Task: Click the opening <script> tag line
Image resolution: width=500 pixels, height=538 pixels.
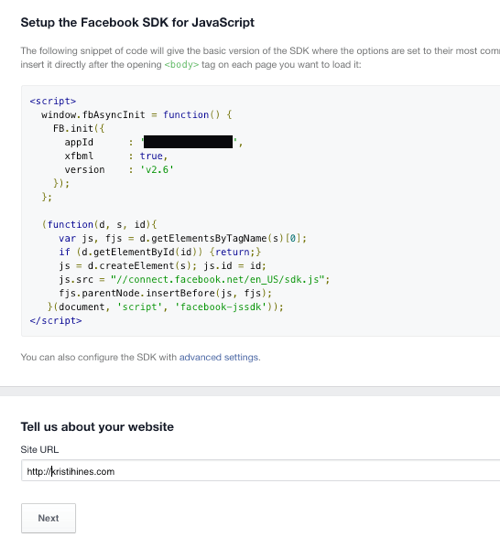Action: tap(53, 101)
